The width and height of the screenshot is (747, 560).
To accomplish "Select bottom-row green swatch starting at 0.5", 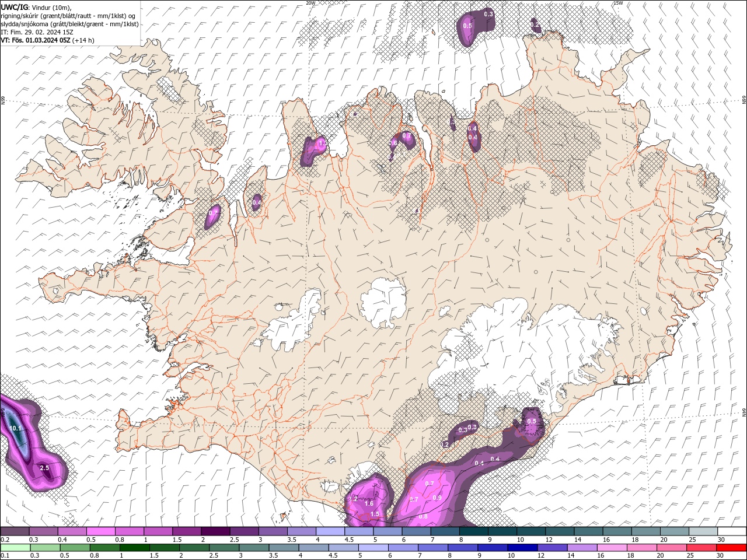I will pyautogui.click(x=75, y=548).
